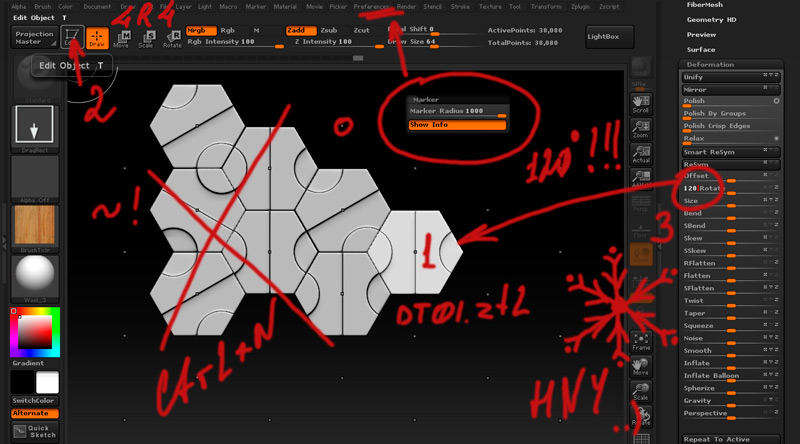Click the BPR render icon above SPix
This screenshot has height=444, width=800.
click(641, 67)
